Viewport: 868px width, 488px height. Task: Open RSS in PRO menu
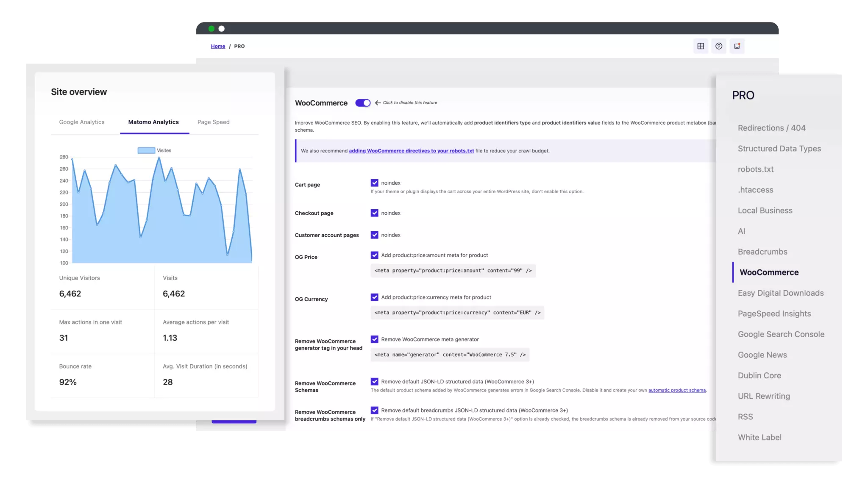[745, 417]
